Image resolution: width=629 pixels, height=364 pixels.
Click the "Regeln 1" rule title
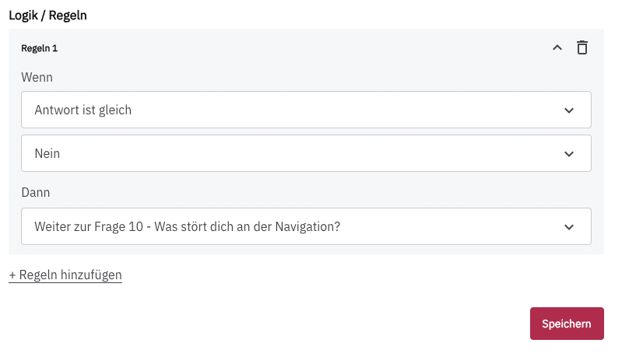(40, 48)
